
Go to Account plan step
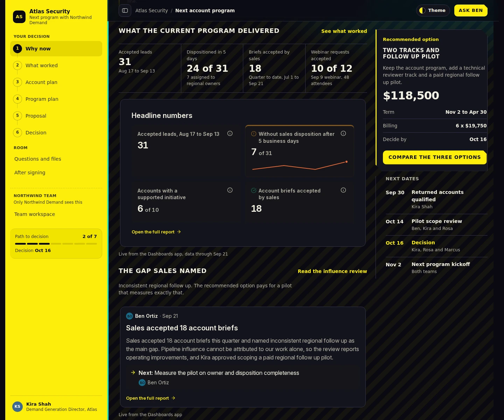56,82
